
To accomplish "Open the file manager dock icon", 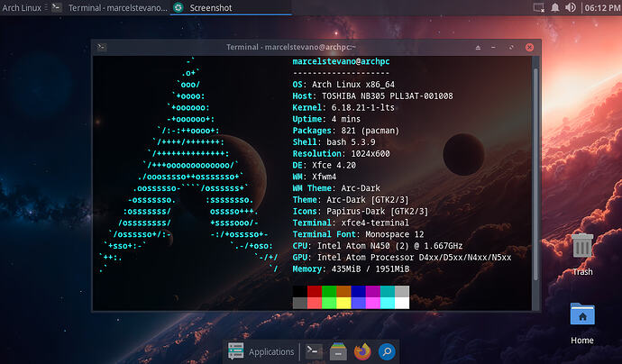I will pyautogui.click(x=338, y=351).
